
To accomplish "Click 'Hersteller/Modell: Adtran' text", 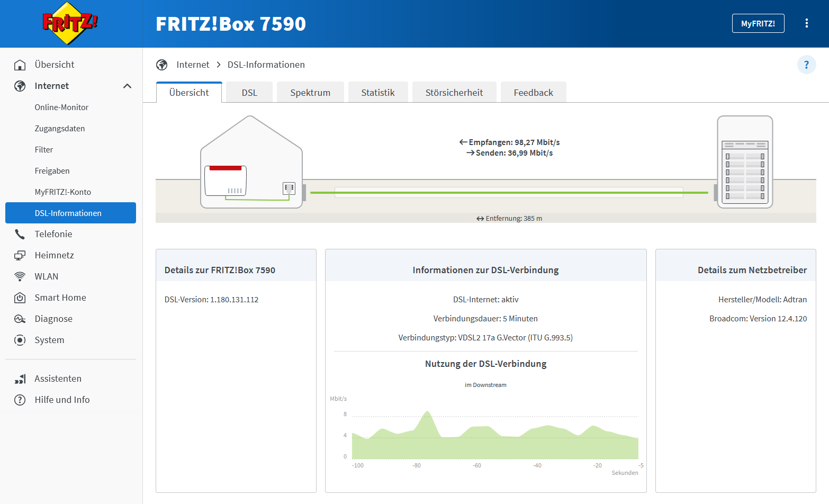I will click(x=762, y=300).
